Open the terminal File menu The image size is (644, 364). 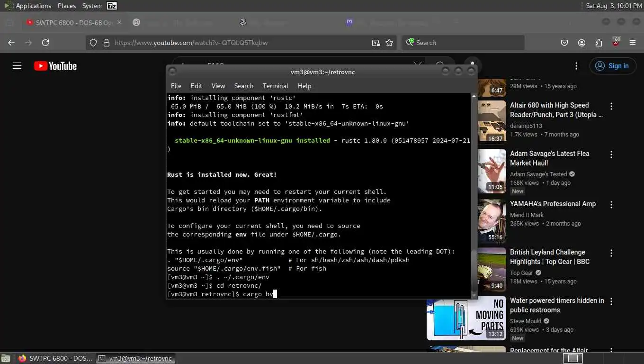click(x=176, y=86)
